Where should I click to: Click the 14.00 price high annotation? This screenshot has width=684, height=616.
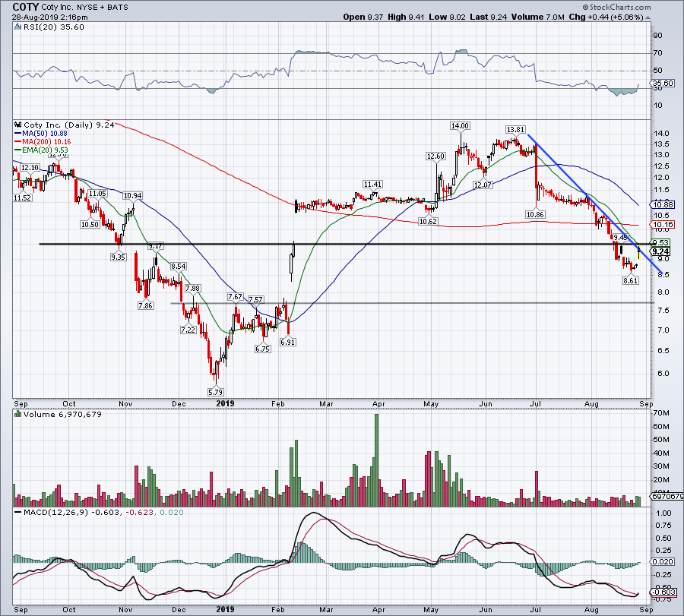pos(460,125)
